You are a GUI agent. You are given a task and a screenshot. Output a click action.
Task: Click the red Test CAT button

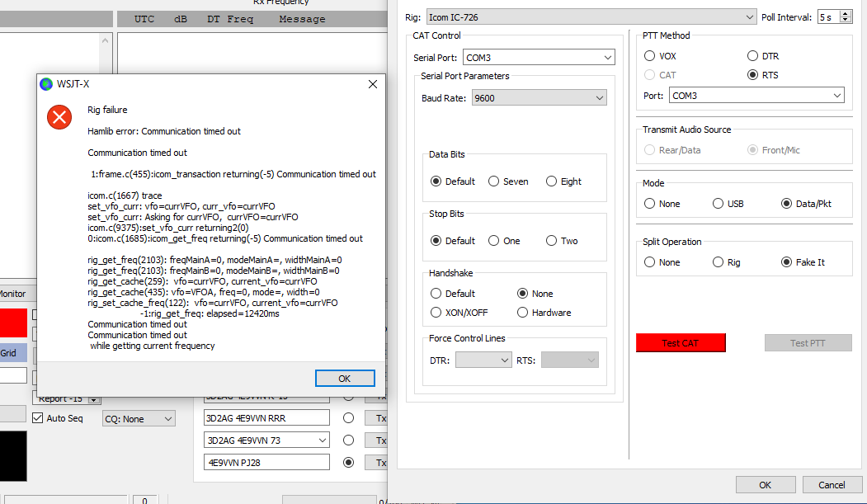click(681, 342)
